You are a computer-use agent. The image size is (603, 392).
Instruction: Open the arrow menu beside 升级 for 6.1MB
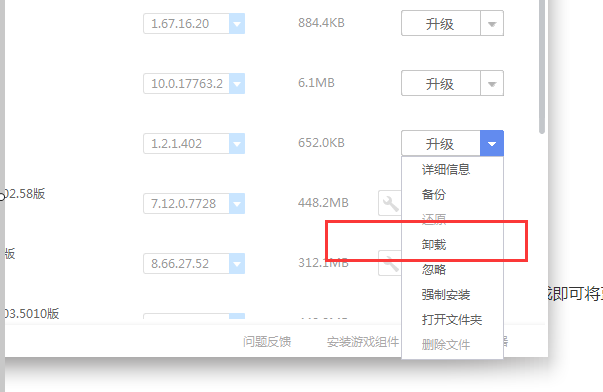coord(492,83)
